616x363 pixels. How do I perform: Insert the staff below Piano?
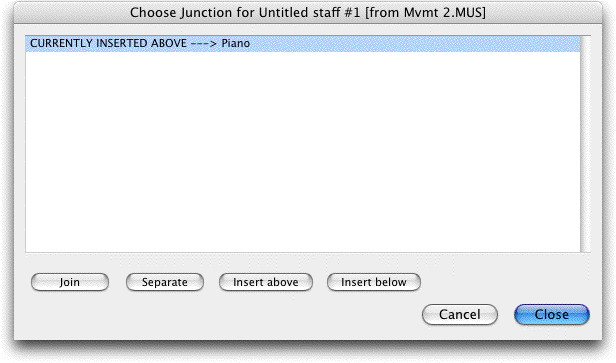point(374,282)
